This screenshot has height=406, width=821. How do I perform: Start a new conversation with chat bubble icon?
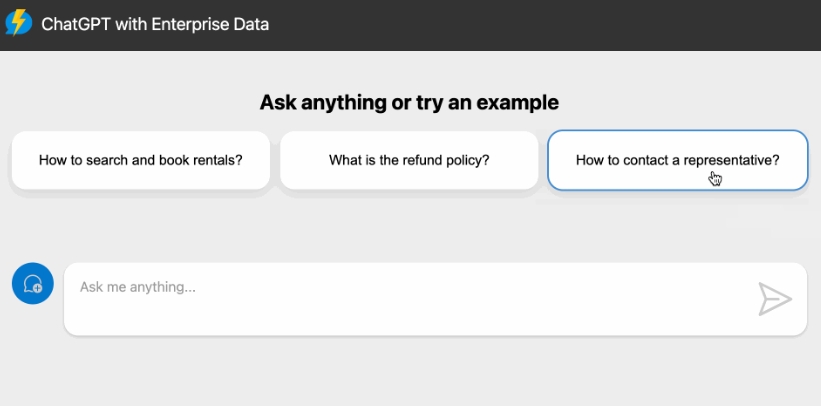(32, 284)
